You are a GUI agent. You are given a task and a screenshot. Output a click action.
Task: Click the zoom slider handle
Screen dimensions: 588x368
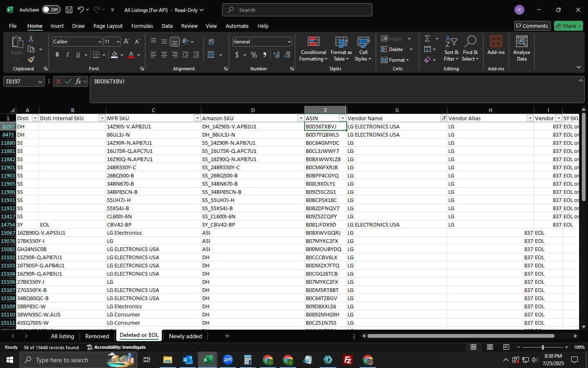coord(543,347)
